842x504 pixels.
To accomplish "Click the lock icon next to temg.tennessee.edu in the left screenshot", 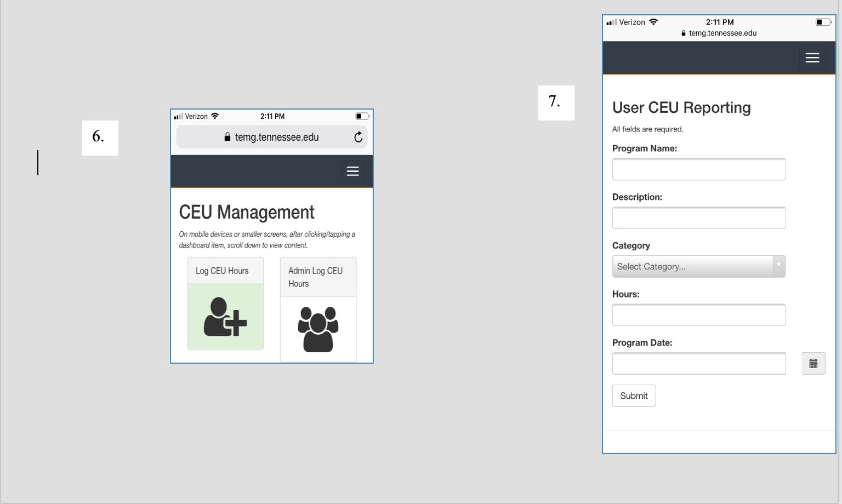I will [x=227, y=137].
